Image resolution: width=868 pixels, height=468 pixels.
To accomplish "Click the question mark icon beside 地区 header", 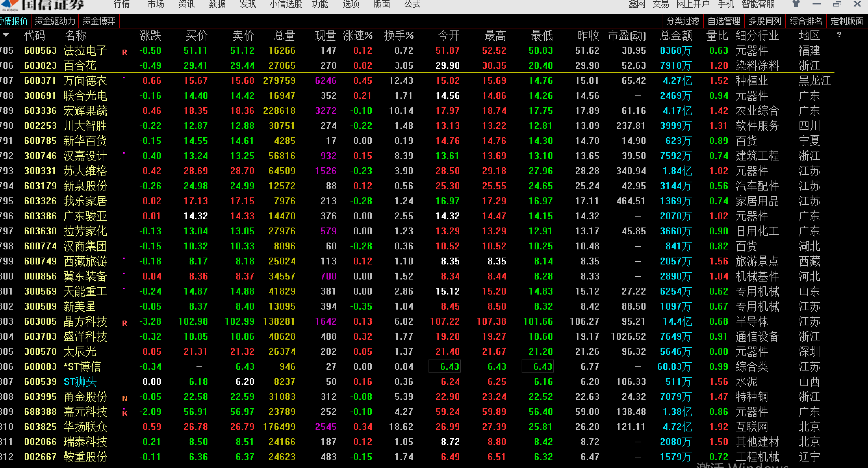I will coord(839,35).
